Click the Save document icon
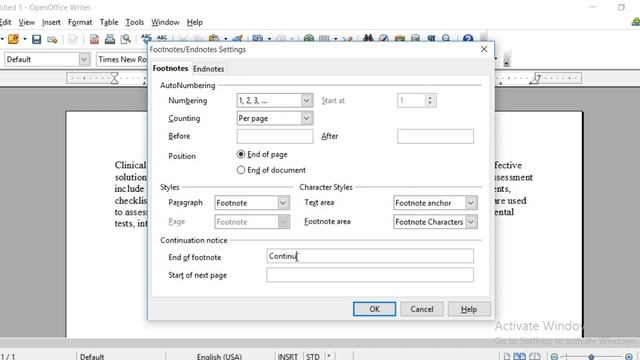 pos(37,39)
